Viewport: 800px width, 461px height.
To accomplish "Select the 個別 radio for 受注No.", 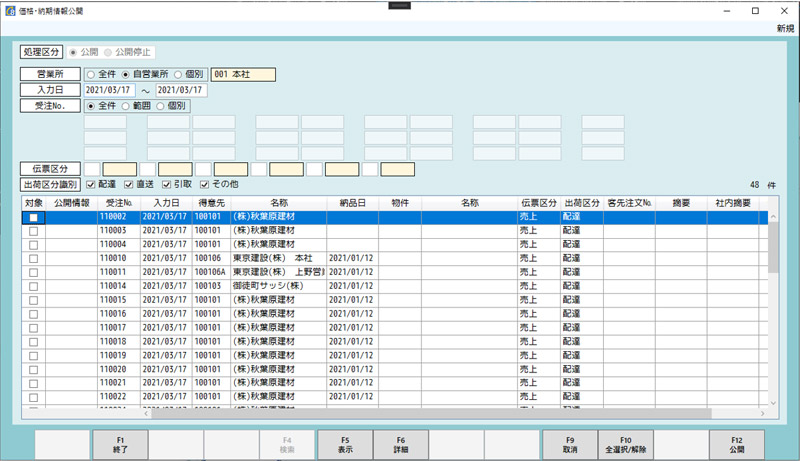I will (x=160, y=106).
